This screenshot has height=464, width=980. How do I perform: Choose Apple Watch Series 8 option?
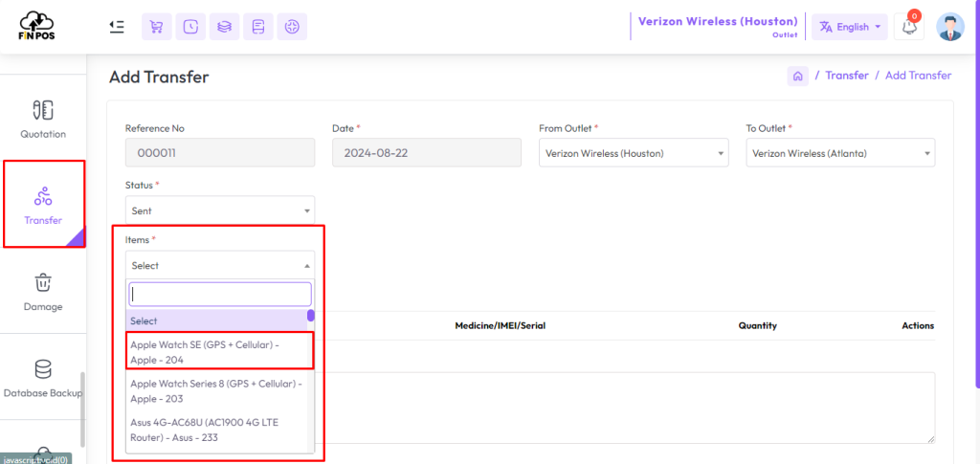(x=219, y=391)
